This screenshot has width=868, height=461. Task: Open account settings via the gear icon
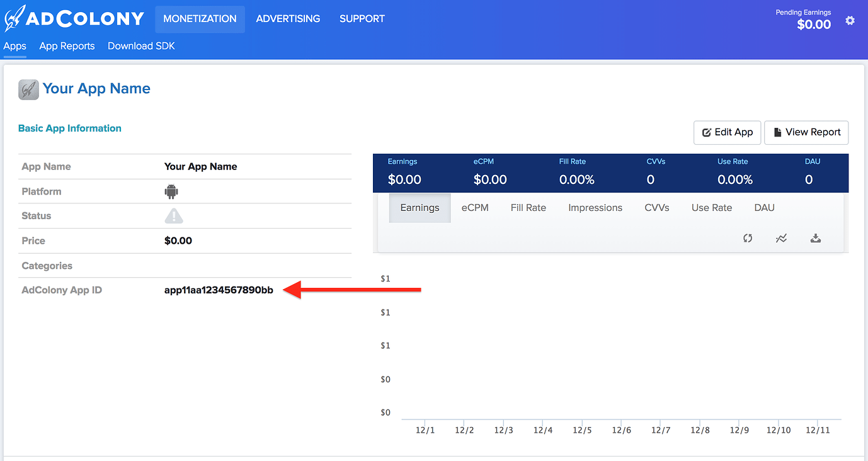click(x=850, y=20)
